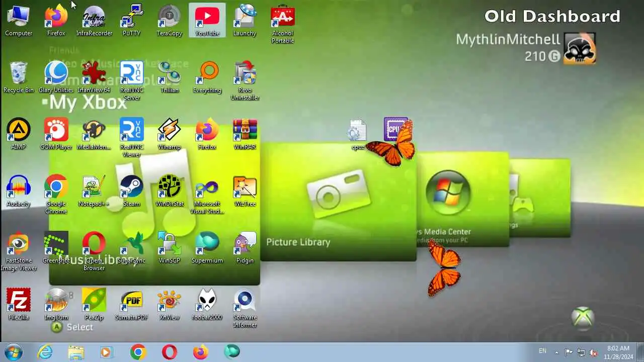Launch the ImgBurn shortcut
The width and height of the screenshot is (644, 362).
tap(56, 305)
